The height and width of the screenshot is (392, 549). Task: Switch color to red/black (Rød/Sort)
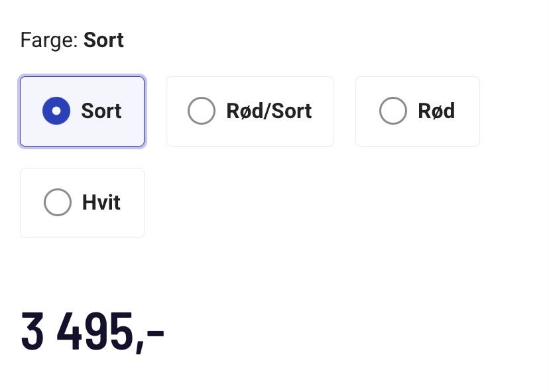tap(249, 111)
